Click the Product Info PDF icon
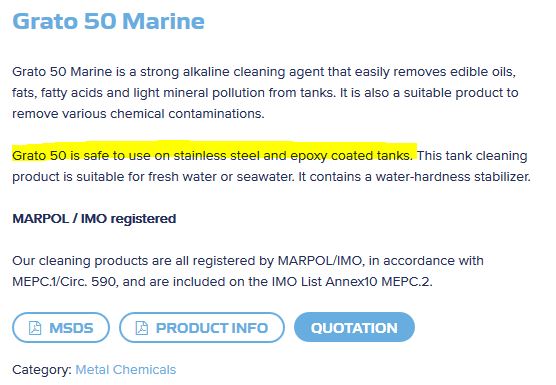The width and height of the screenshot is (556, 385). point(142,328)
